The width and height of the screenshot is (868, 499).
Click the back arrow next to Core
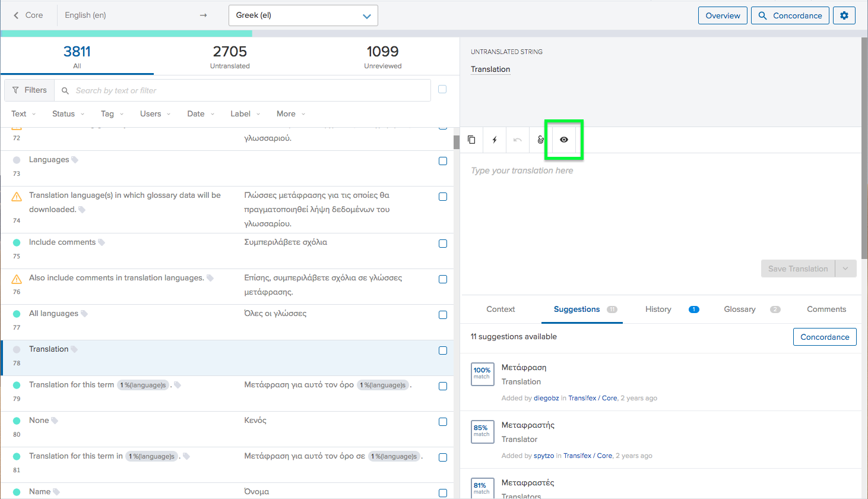click(x=16, y=15)
